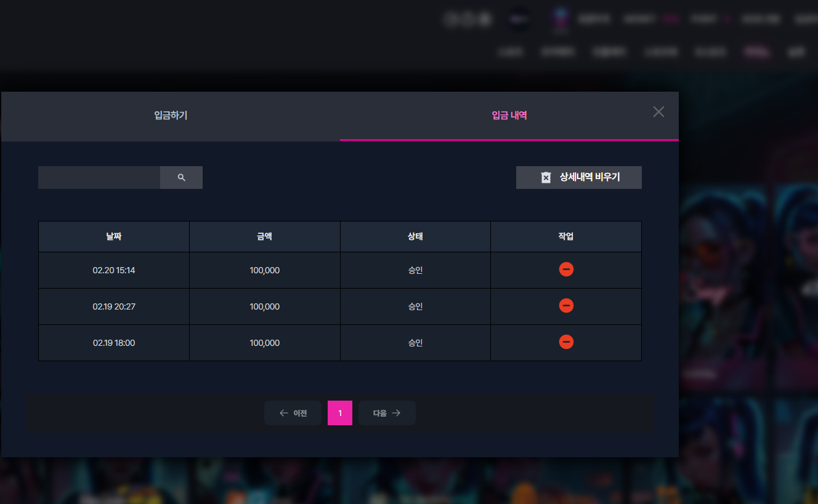Click the 100,000 amount for 02.19 18:00
This screenshot has height=504, width=818.
point(265,343)
